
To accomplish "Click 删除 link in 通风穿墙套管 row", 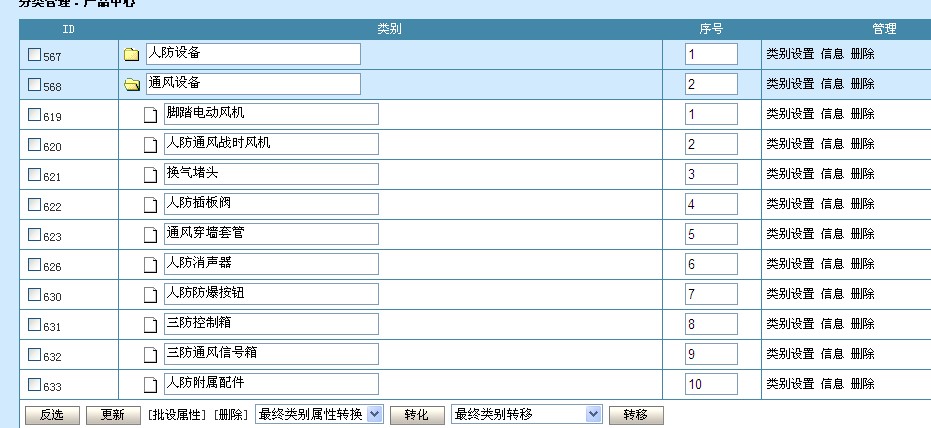I will click(x=862, y=234).
